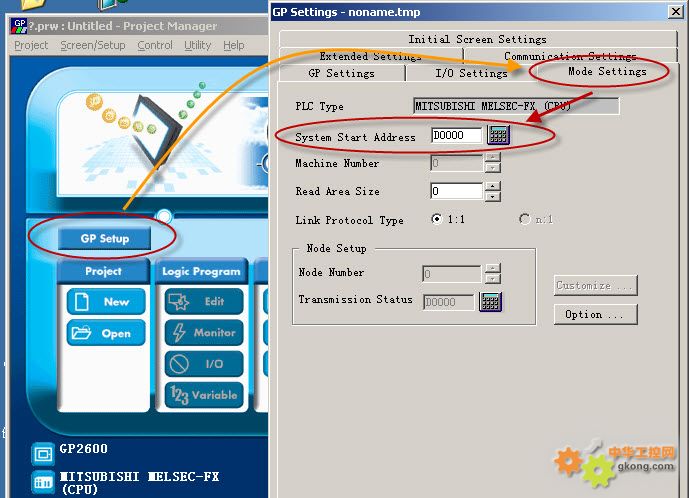This screenshot has height=498, width=689.
Task: Open the Help menu
Action: pyautogui.click(x=233, y=45)
